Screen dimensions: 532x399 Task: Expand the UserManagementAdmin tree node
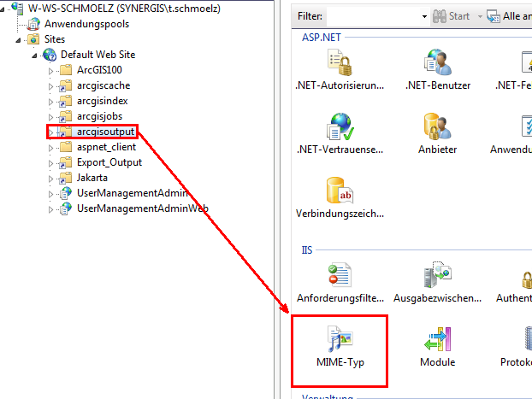[50, 194]
